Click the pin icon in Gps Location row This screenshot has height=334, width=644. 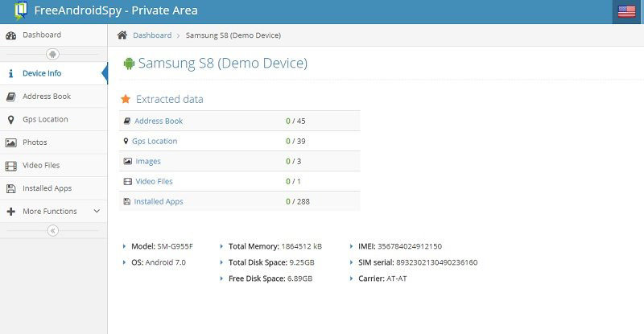[126, 141]
